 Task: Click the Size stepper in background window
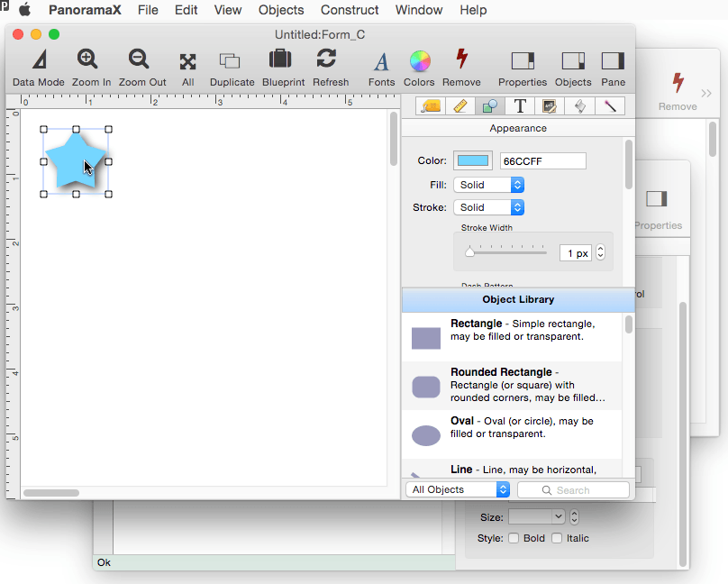(x=574, y=516)
